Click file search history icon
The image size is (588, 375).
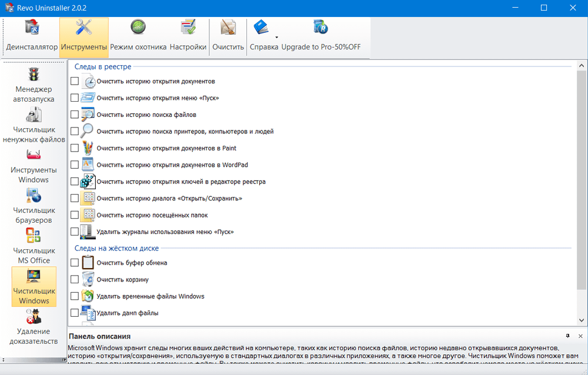click(x=88, y=115)
